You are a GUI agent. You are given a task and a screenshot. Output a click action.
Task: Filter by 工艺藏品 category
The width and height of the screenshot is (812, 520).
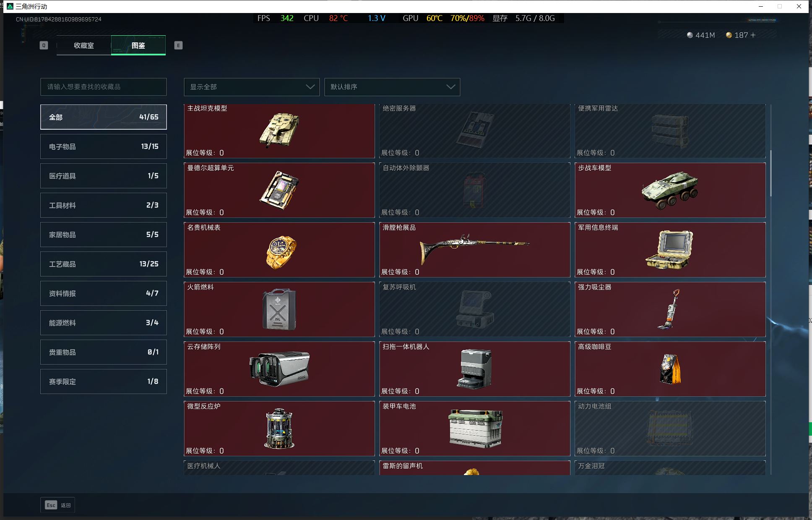(x=104, y=264)
